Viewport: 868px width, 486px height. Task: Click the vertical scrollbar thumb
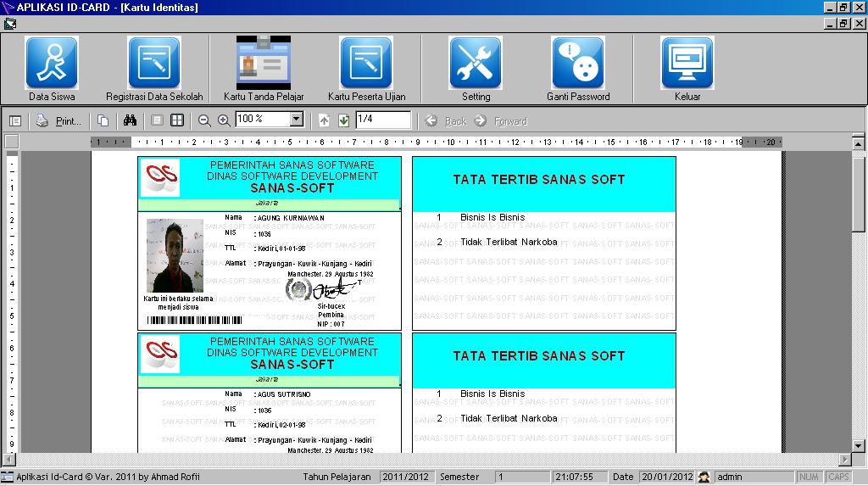point(858,195)
